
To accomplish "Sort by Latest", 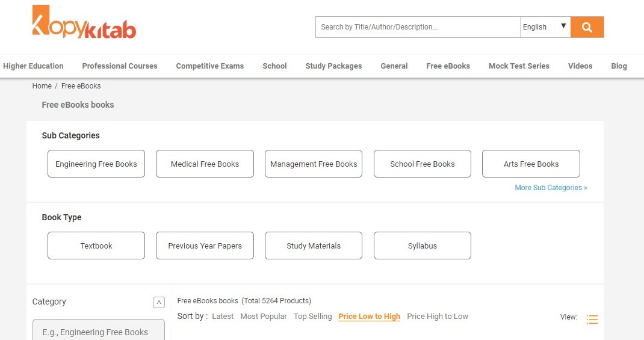I will click(223, 317).
